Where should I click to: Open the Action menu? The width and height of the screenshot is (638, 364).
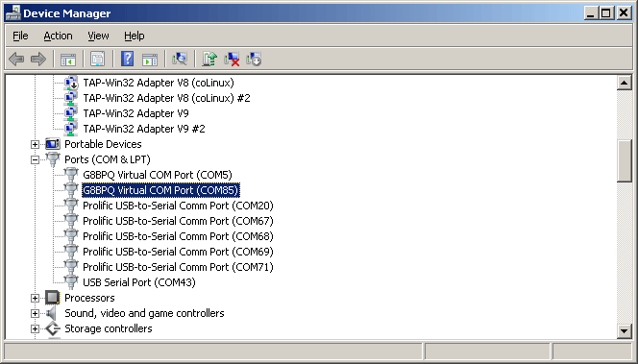(x=58, y=36)
